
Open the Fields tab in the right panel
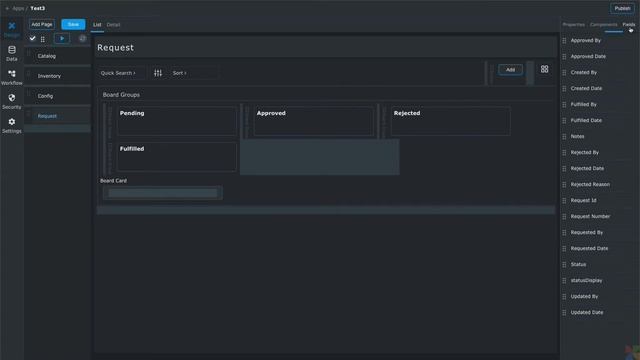[629, 24]
